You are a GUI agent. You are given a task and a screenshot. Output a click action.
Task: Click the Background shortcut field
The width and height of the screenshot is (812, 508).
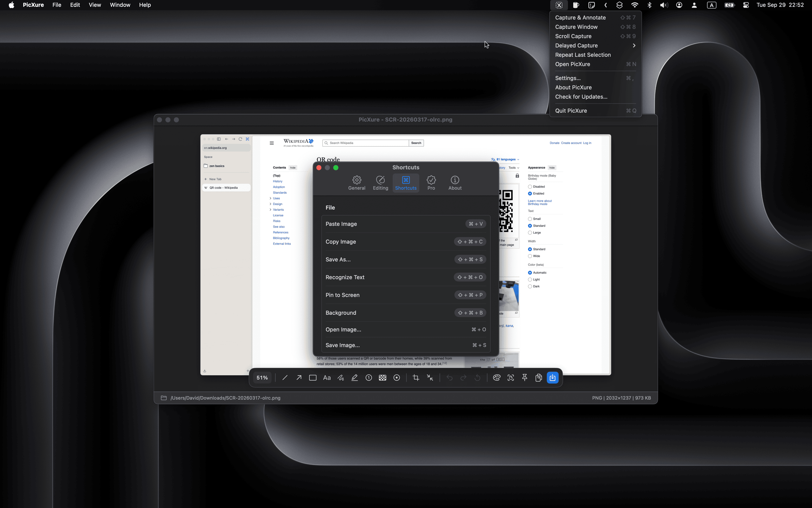[470, 313]
